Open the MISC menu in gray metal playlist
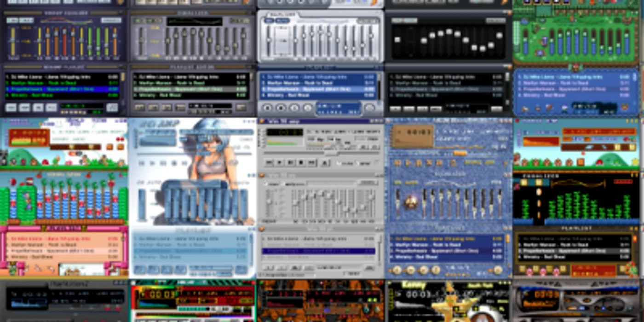Viewport: 644px width, 322px height. click(181, 108)
